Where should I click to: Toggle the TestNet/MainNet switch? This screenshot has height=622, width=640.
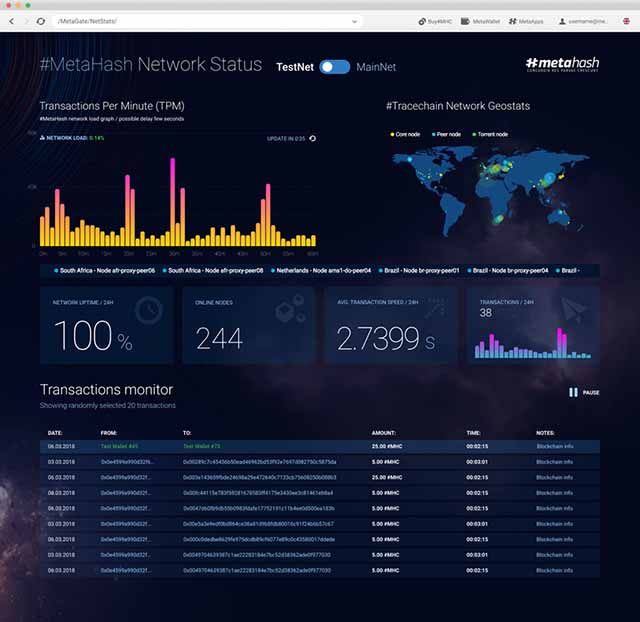335,67
